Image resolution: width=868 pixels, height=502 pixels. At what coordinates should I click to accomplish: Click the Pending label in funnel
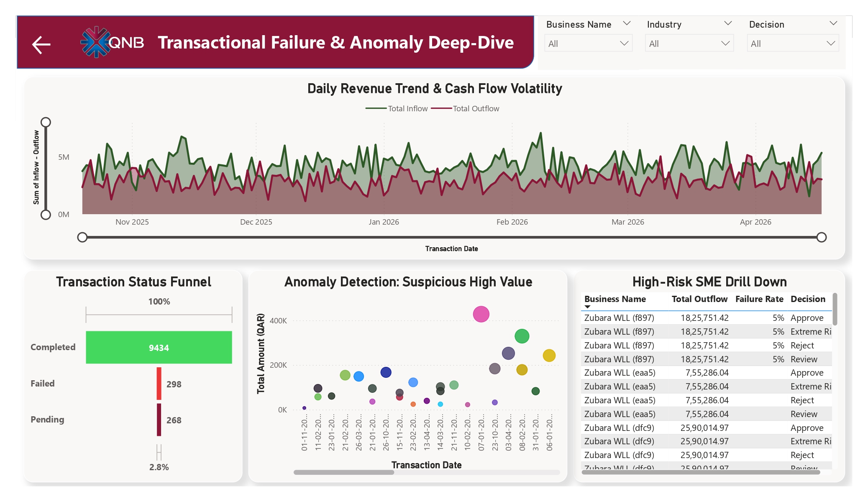point(47,420)
